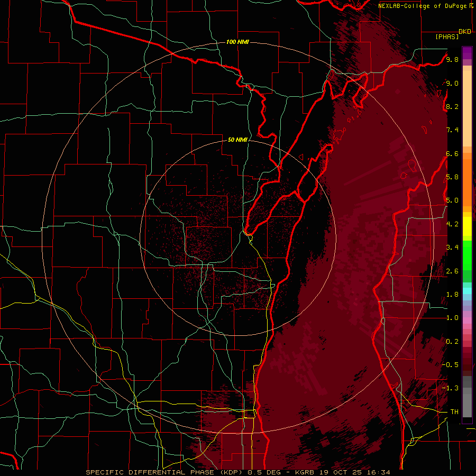
Task: Pick the large peach segment of the color bar
Action: coord(467,108)
